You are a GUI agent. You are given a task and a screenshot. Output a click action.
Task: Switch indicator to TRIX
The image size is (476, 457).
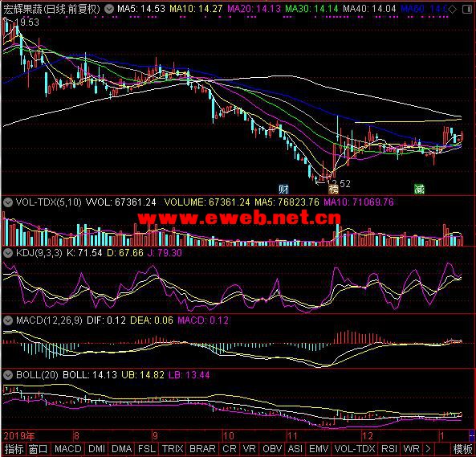tap(173, 449)
